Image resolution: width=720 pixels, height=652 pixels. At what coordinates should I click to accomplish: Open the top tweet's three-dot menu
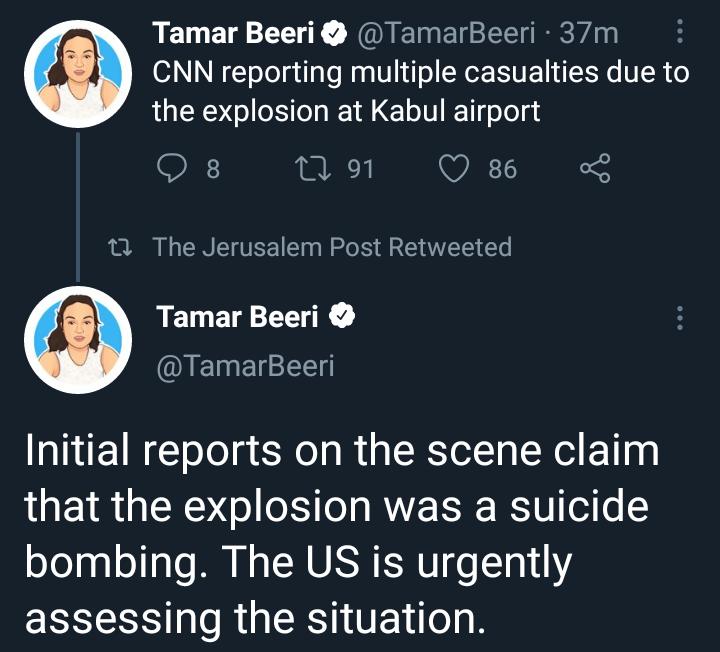coord(680,34)
